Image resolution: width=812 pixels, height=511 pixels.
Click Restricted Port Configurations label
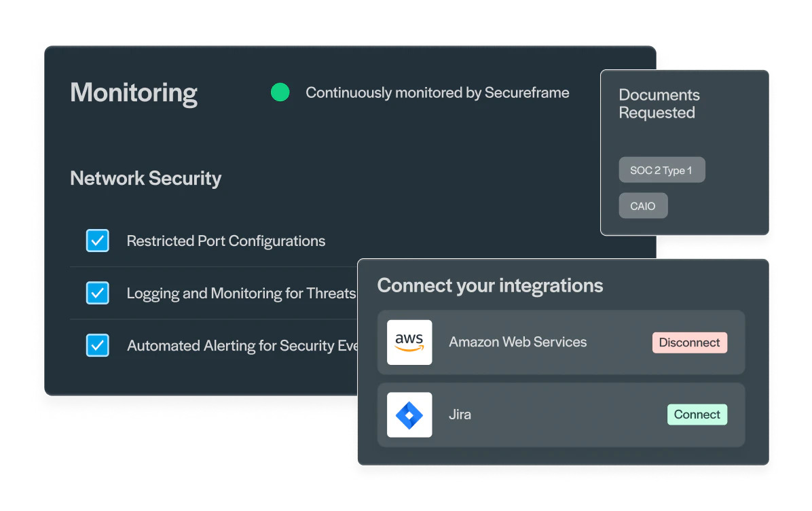tap(226, 241)
